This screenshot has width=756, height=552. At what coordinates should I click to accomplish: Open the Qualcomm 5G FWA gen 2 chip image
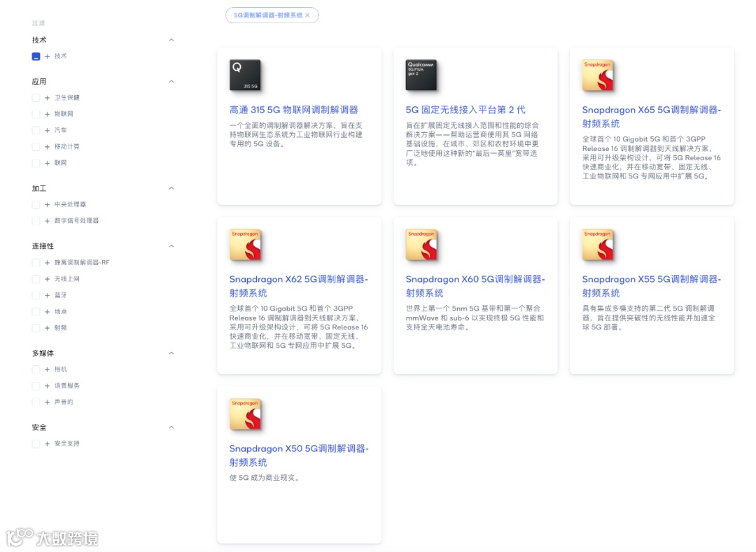pos(421,75)
